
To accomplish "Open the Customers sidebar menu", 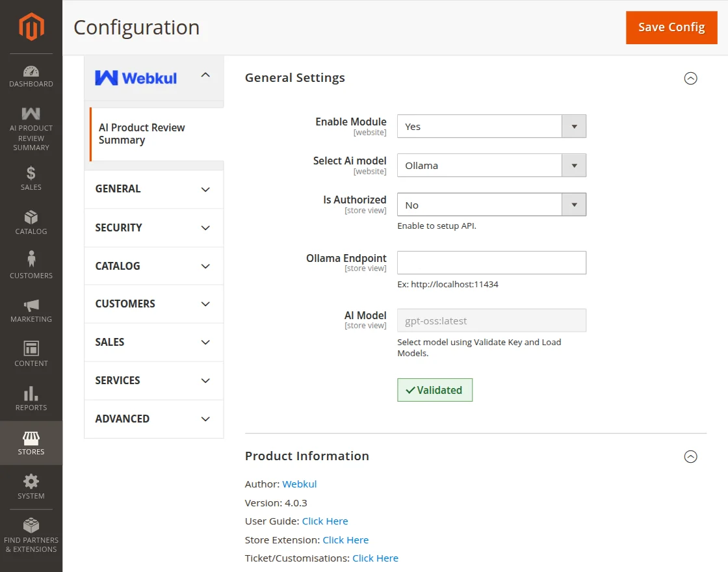I will pos(31,266).
